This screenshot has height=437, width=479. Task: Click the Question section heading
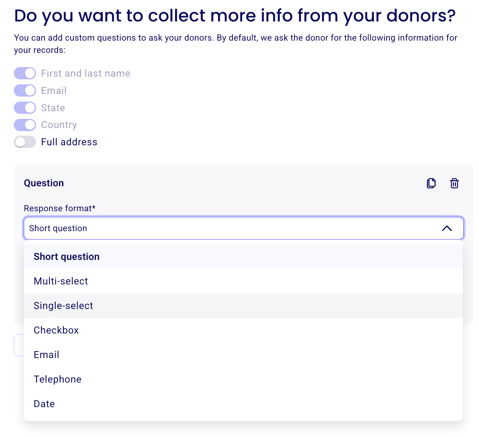[x=44, y=183]
